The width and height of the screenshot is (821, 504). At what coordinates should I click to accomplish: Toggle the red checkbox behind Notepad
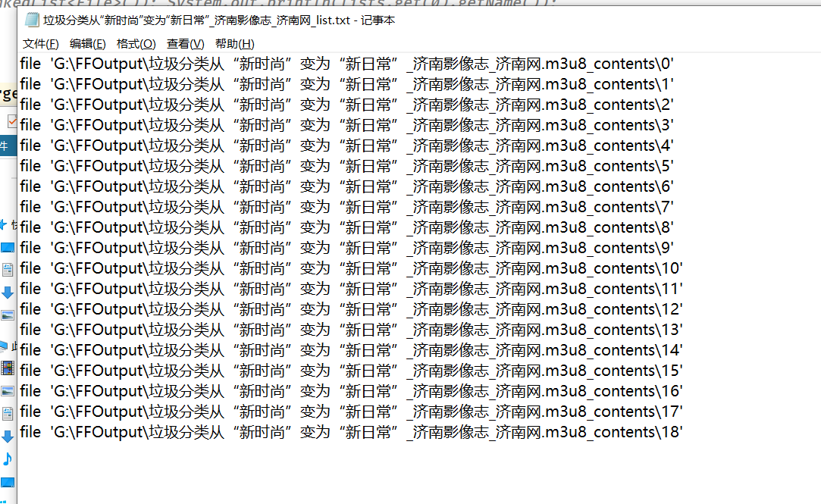click(12, 121)
